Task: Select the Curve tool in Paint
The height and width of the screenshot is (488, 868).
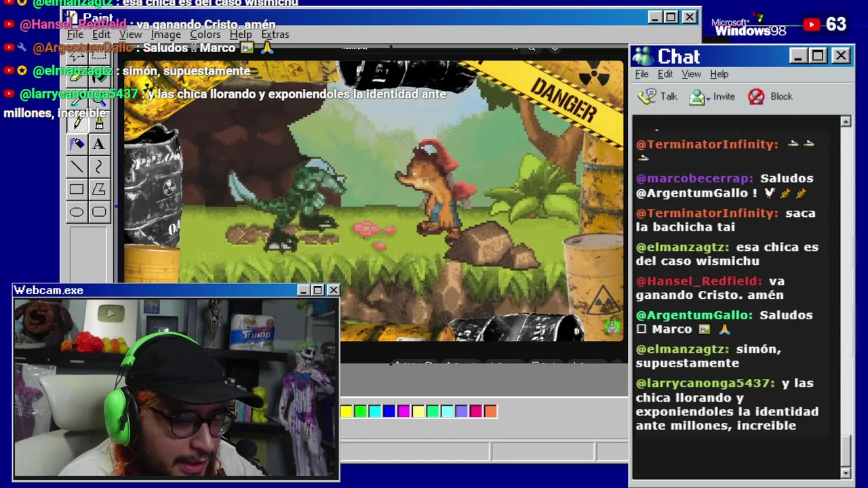Action: point(99,167)
